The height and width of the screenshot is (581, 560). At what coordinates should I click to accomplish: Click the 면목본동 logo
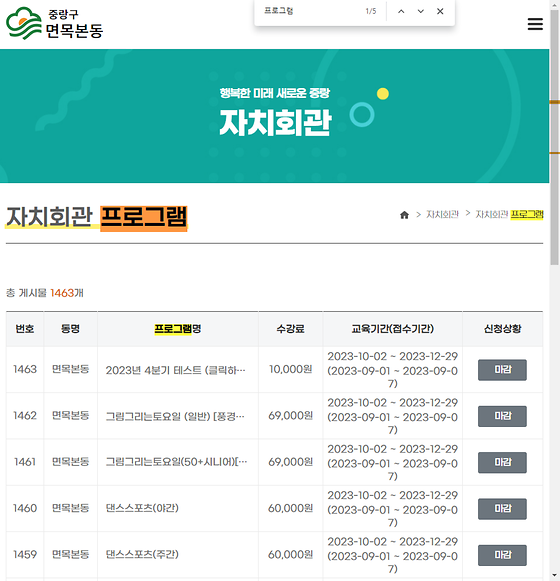click(x=54, y=24)
